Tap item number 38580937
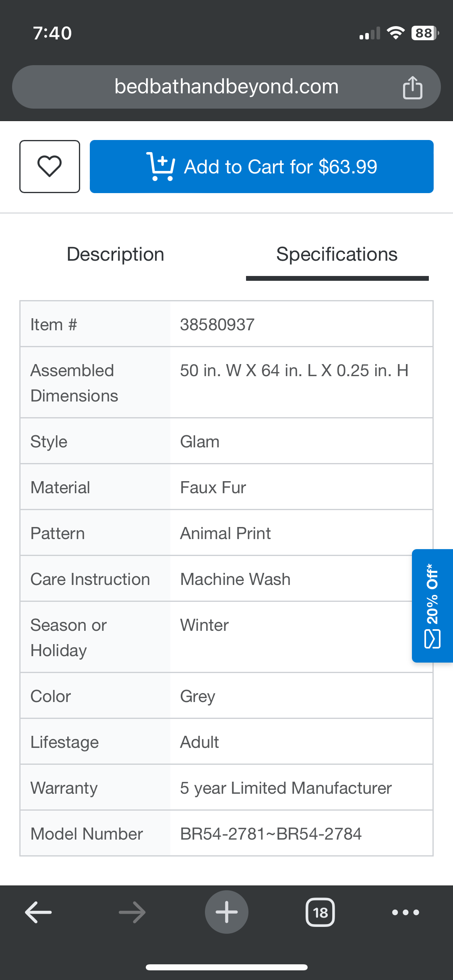The height and width of the screenshot is (980, 453). (x=217, y=325)
